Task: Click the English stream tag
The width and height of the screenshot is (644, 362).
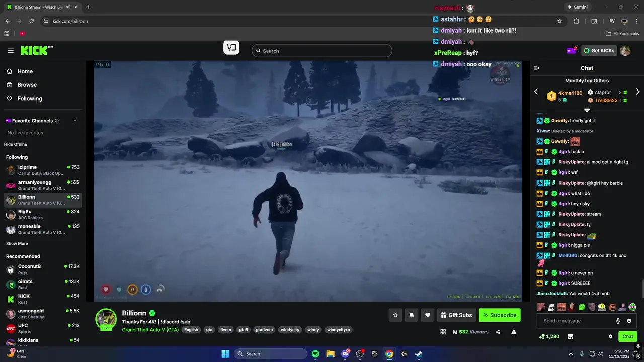Action: pyautogui.click(x=191, y=330)
